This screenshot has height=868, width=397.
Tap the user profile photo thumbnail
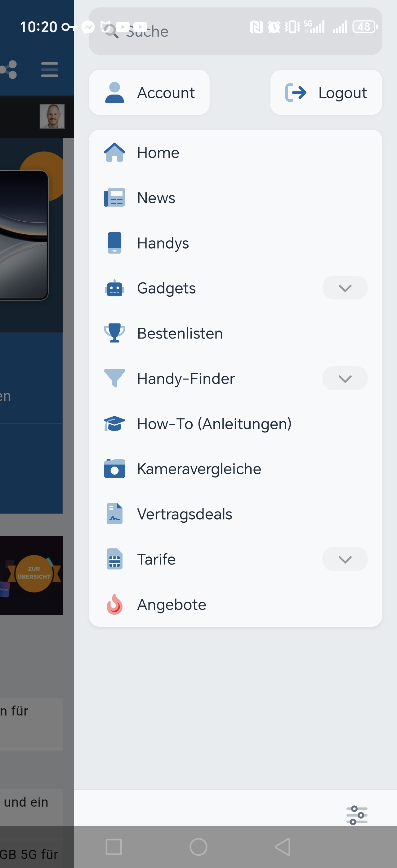[52, 116]
